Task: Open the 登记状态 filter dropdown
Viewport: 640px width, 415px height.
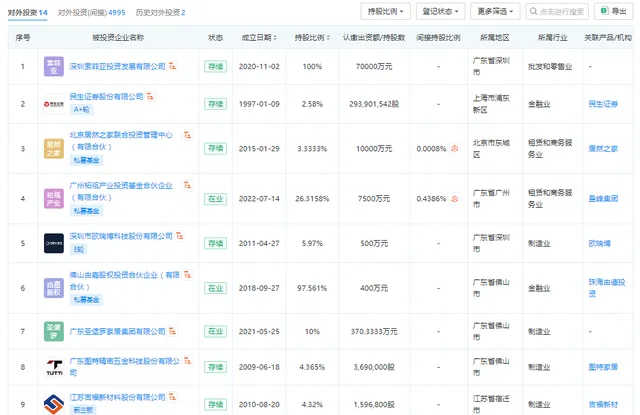Action: [440, 11]
